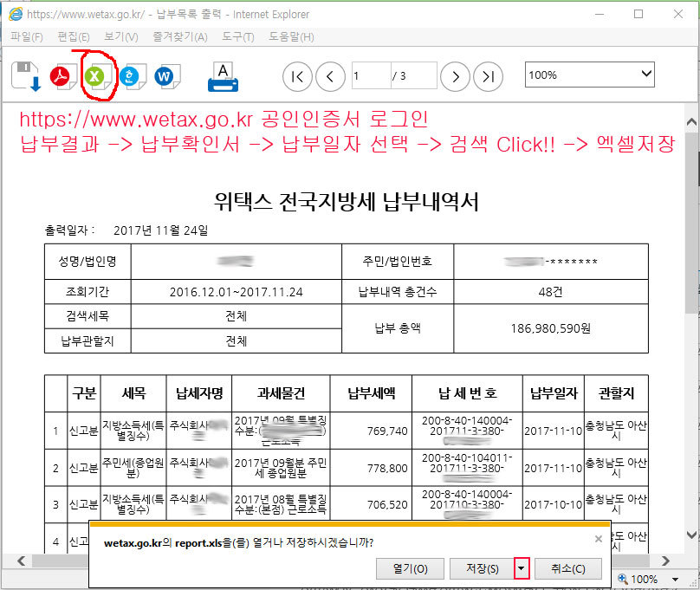Screen dimensions: 700x590
Task: Click the 2017-10-10 payment date cell
Action: click(x=554, y=504)
